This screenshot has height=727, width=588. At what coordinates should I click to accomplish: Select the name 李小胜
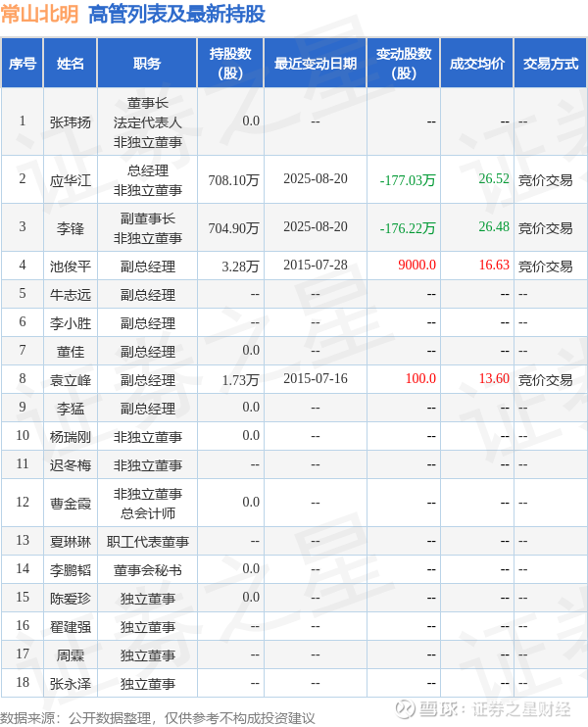click(71, 323)
